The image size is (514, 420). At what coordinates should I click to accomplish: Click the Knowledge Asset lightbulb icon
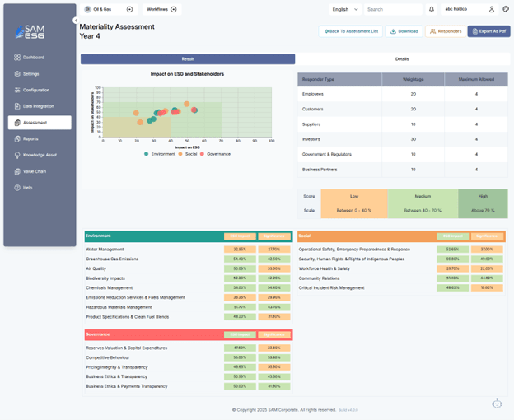pyautogui.click(x=16, y=155)
